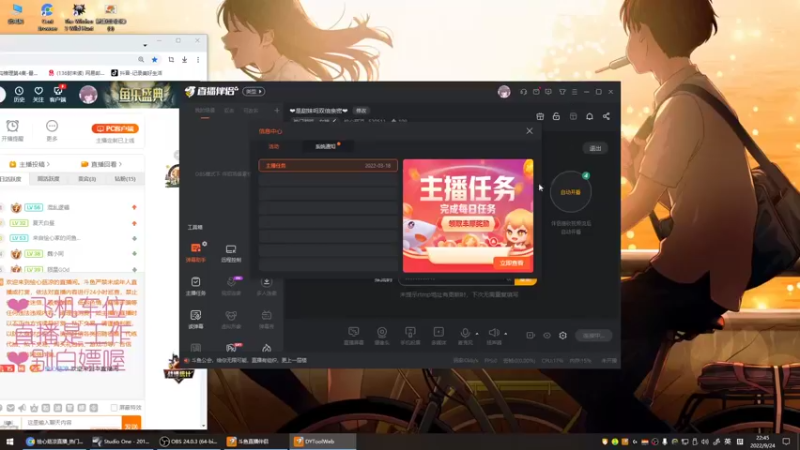Open the 远程控制 remote control tool

[x=231, y=253]
